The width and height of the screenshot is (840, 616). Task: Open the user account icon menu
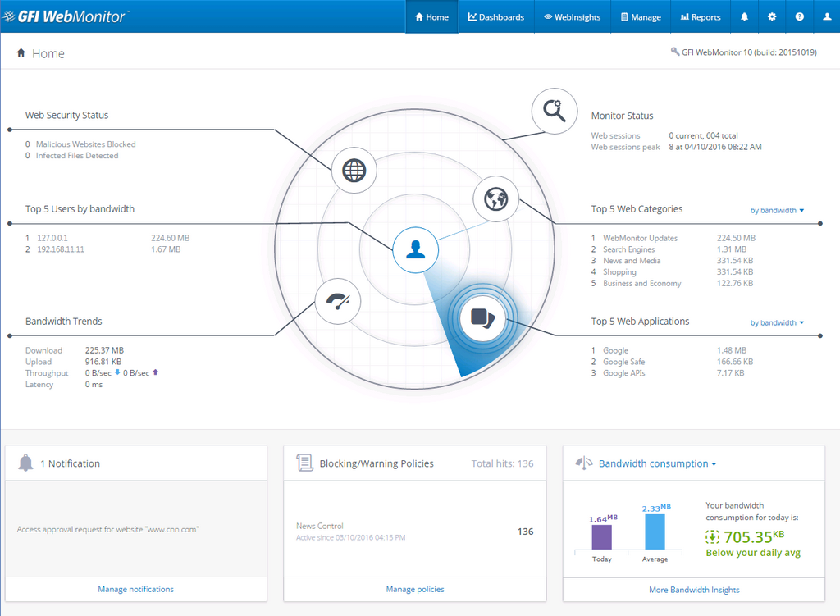(x=826, y=16)
